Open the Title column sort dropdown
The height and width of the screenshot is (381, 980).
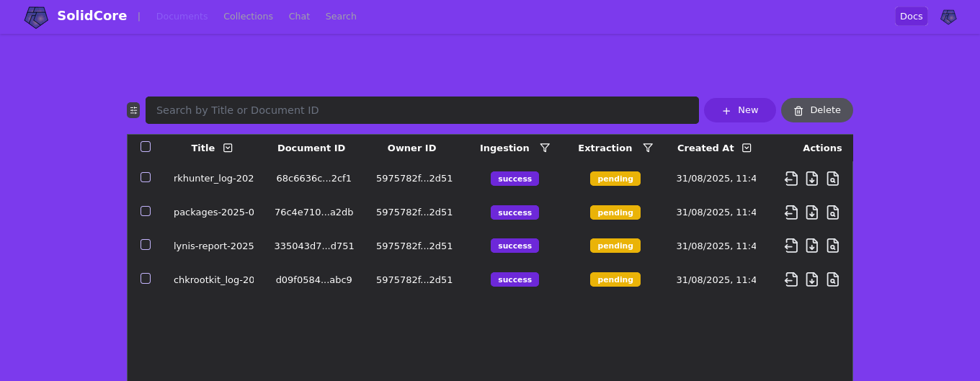(228, 148)
